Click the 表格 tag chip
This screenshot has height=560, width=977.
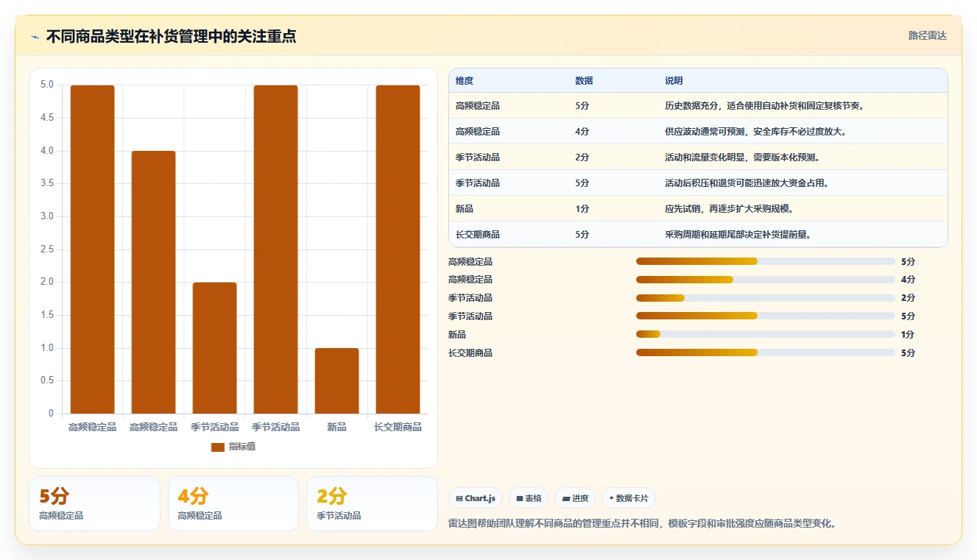[529, 498]
